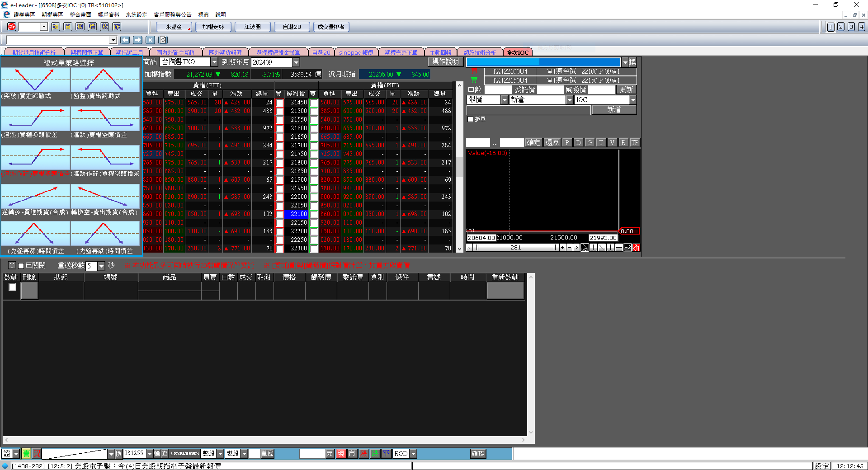Viewport: 868px width, 470px height.
Task: Click the 新增 button
Action: click(x=613, y=110)
